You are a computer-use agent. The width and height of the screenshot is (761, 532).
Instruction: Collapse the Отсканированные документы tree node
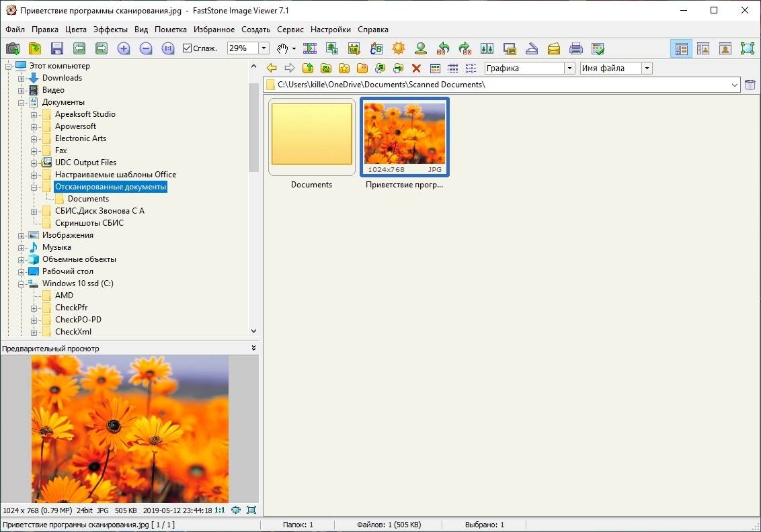[x=34, y=187]
